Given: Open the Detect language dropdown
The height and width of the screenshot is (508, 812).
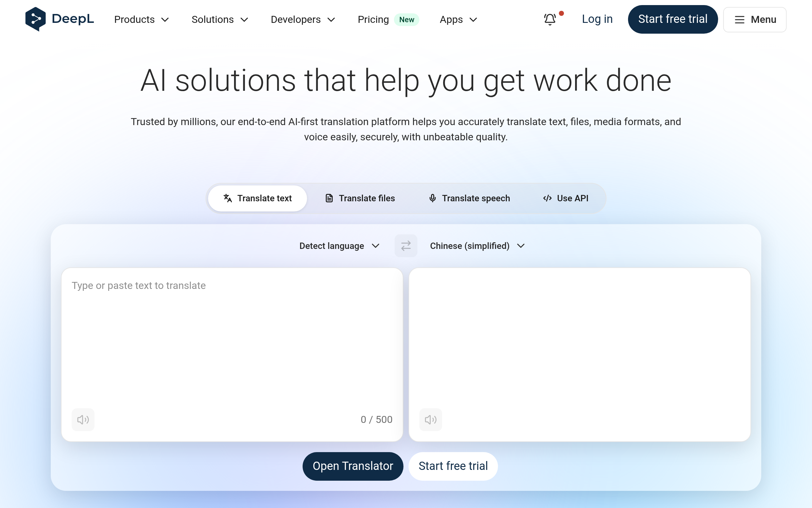Looking at the screenshot, I should tap(339, 246).
